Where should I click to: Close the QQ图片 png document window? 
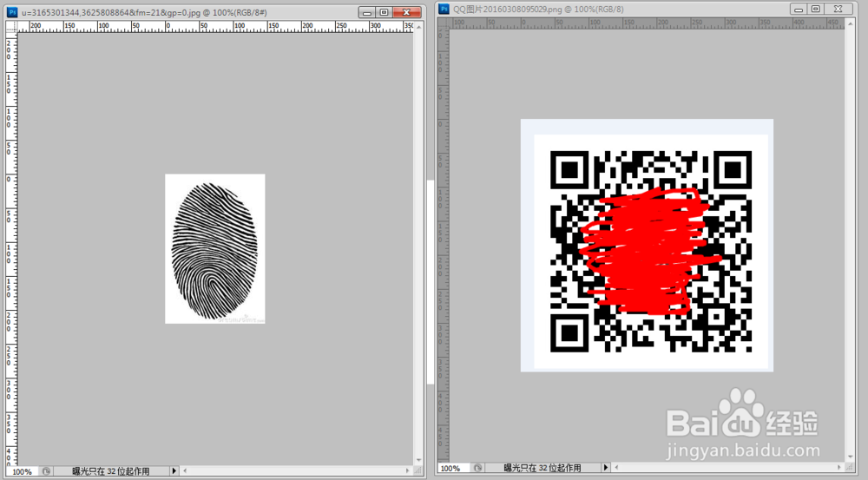pyautogui.click(x=838, y=9)
